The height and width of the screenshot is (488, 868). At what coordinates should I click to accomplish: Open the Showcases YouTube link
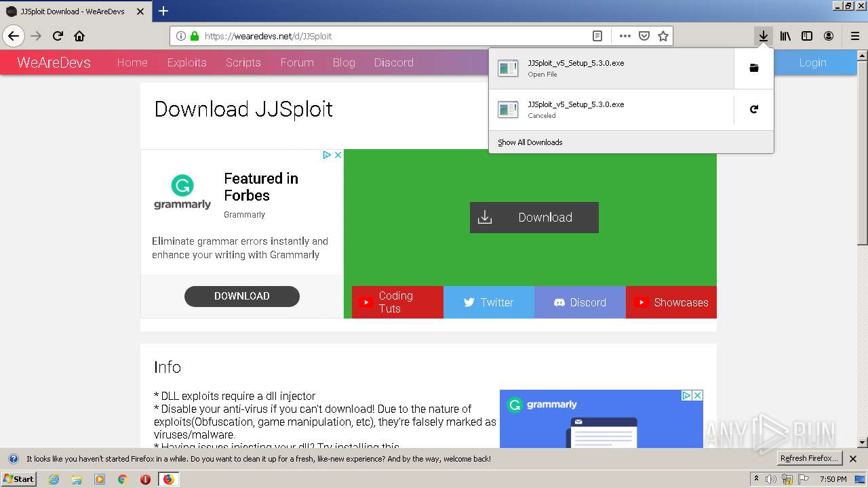click(671, 302)
